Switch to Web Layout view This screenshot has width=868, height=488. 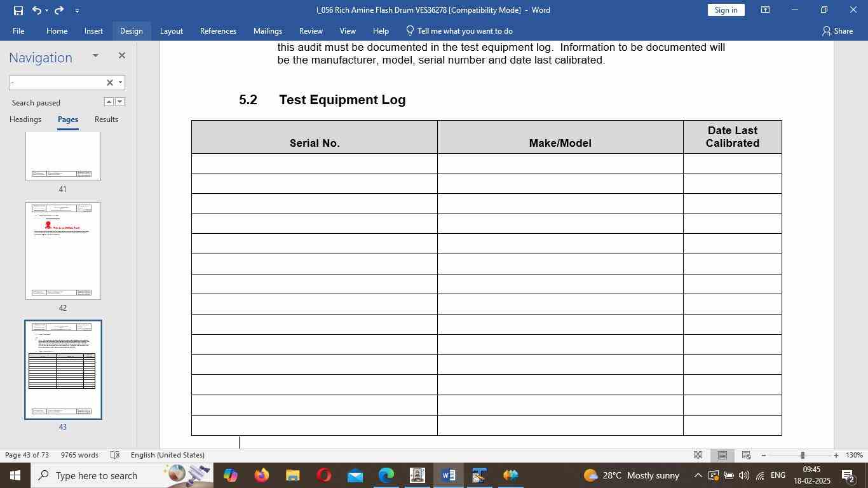[x=747, y=455]
